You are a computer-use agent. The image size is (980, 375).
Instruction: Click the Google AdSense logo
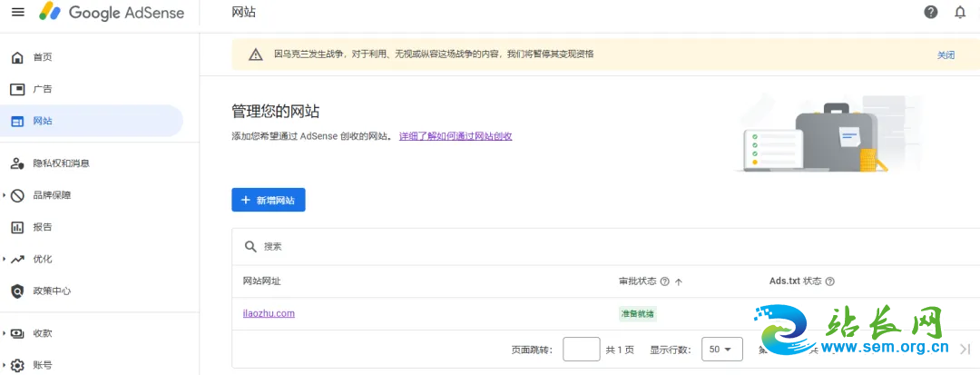pos(112,12)
